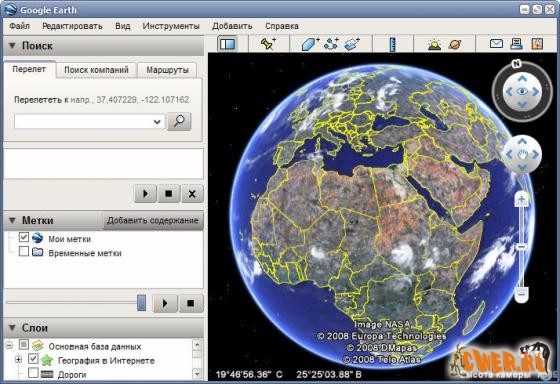
Task: Open the Инструменты menu
Action: coord(171,26)
